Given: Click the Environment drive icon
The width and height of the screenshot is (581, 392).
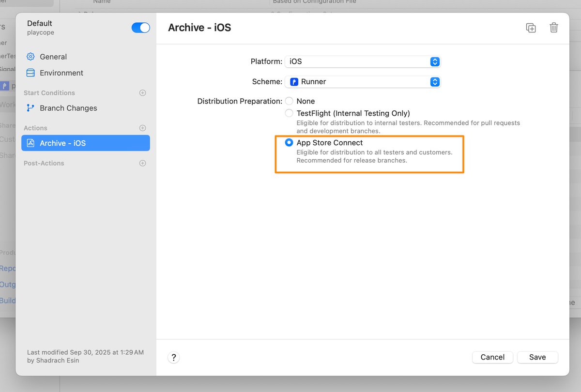Looking at the screenshot, I should [31, 73].
